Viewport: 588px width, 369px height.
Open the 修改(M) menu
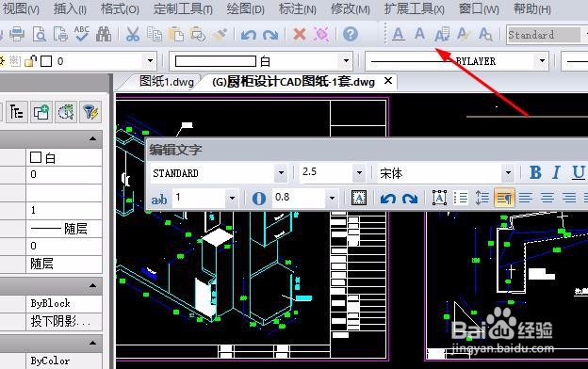[x=351, y=9]
